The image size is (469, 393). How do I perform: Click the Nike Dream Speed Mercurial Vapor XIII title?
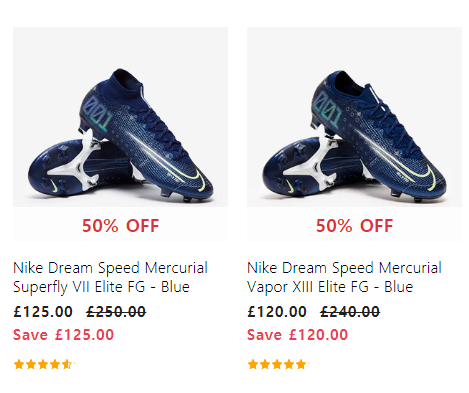(344, 277)
